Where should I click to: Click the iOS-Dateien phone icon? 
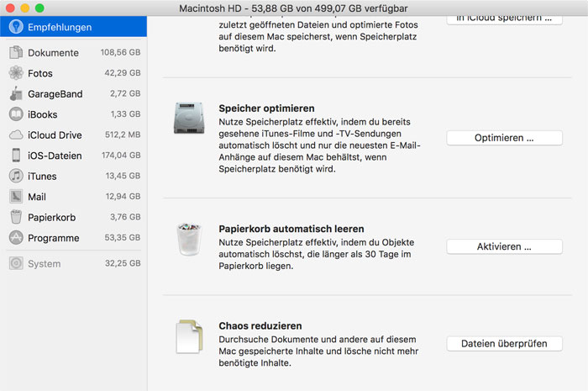tap(16, 155)
